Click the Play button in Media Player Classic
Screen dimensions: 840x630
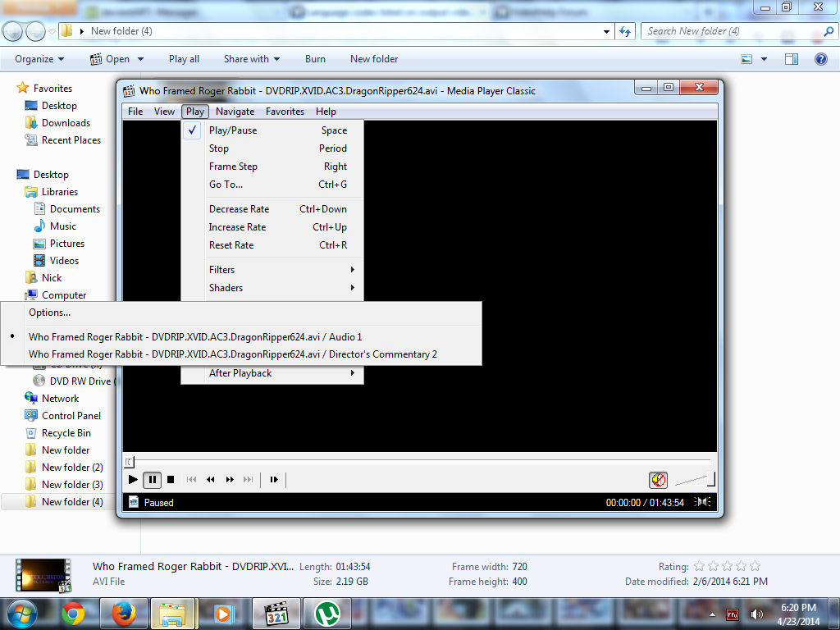pos(133,479)
